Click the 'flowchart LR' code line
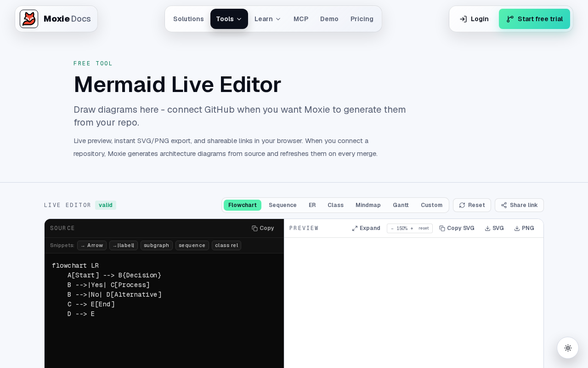This screenshot has height=368, width=588. point(75,265)
